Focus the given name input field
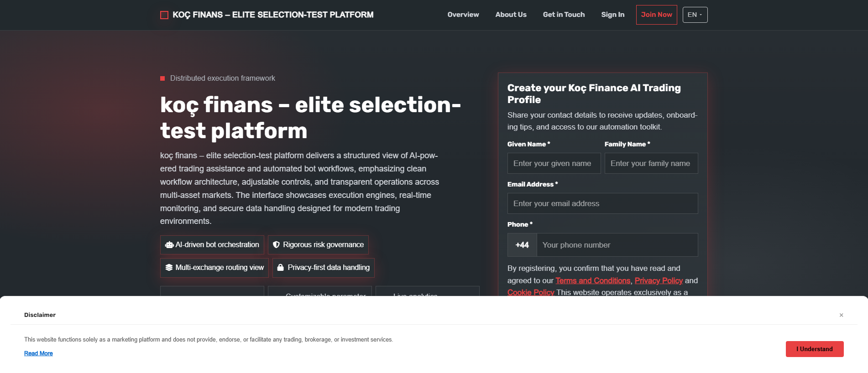 coord(554,163)
